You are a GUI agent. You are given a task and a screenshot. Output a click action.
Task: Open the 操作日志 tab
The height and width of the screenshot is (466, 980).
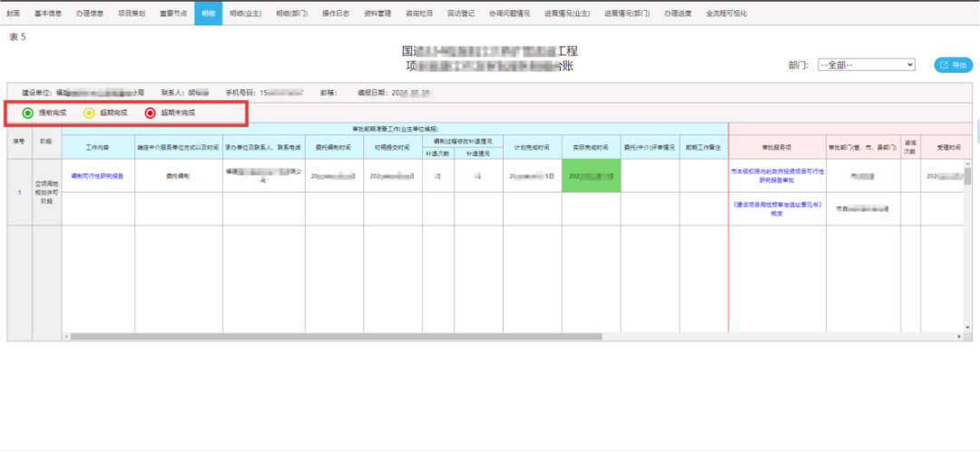click(x=336, y=13)
